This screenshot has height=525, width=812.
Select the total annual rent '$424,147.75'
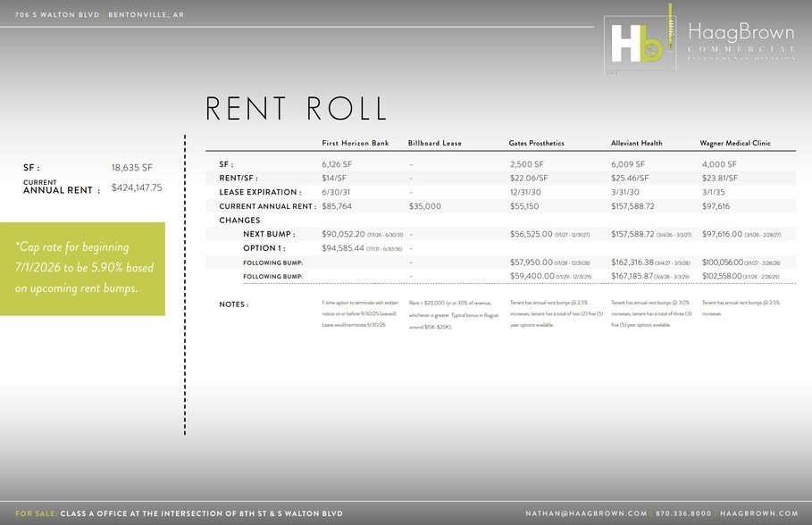(x=137, y=187)
